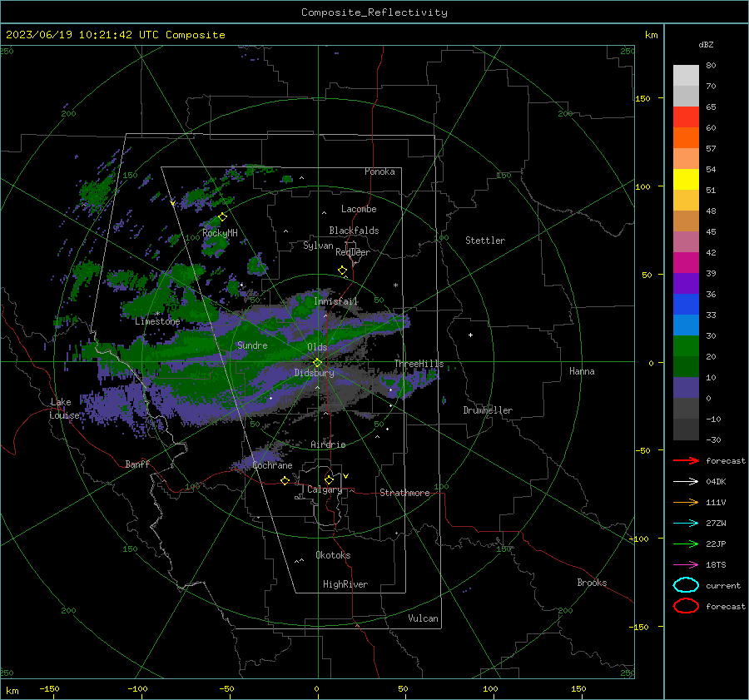
Task: Click yellow diamond marker above RockyMH label
Action: [x=222, y=217]
